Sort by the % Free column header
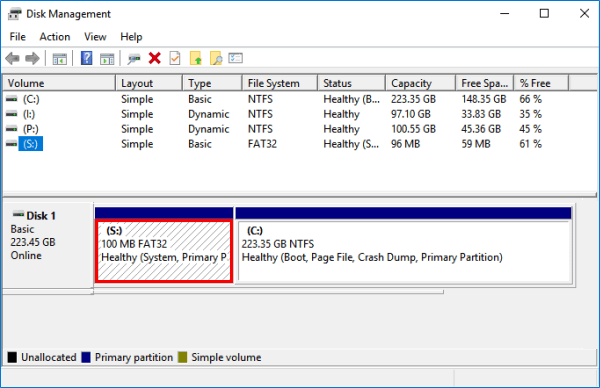The image size is (600, 388). 541,83
